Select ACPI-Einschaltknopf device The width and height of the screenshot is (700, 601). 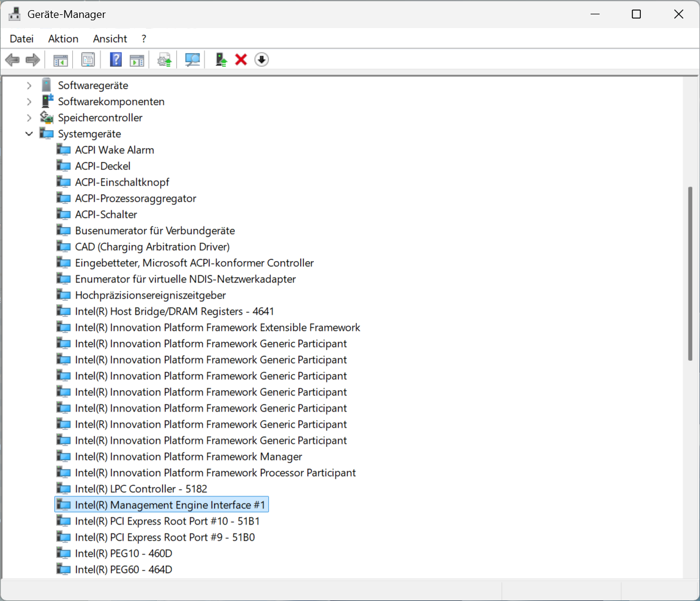(x=122, y=182)
